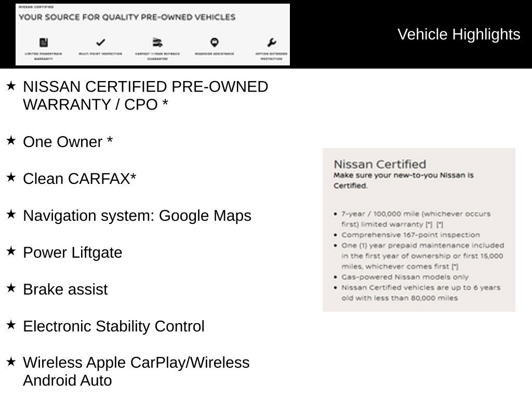Click "Make sure your new-to-you Nissan is Certified" text
The image size is (532, 399).
coord(403,180)
